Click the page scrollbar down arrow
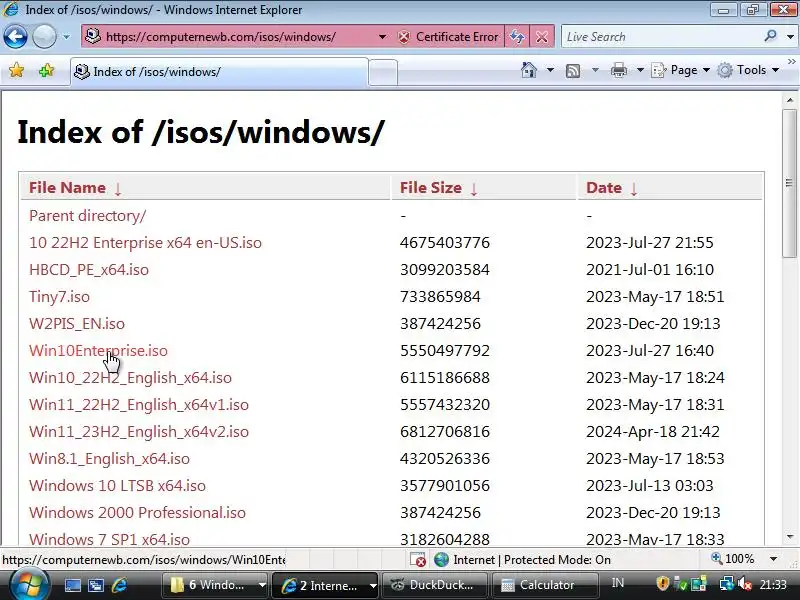Viewport: 800px width, 600px height. (x=790, y=537)
